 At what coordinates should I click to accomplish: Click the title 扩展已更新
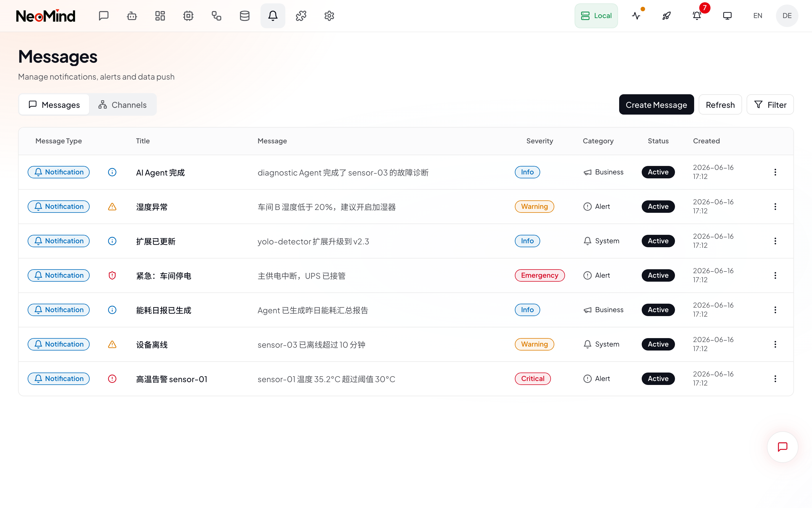point(156,241)
